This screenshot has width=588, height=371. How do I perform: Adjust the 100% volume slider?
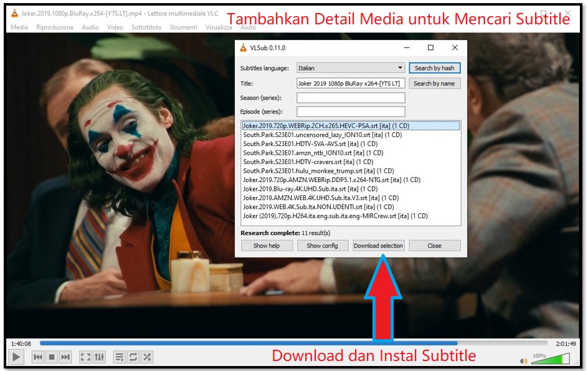pos(550,359)
